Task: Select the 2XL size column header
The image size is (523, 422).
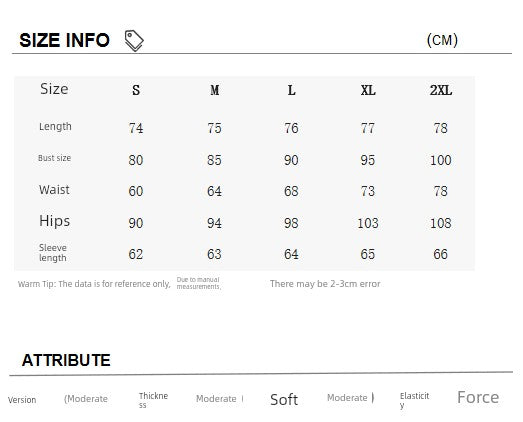Action: tap(441, 90)
